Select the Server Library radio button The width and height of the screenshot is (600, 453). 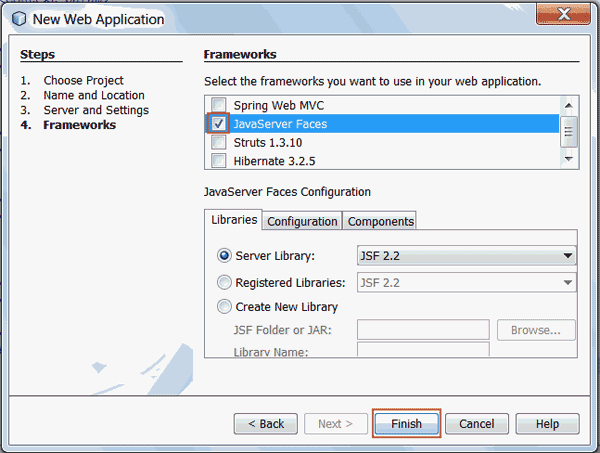(224, 256)
